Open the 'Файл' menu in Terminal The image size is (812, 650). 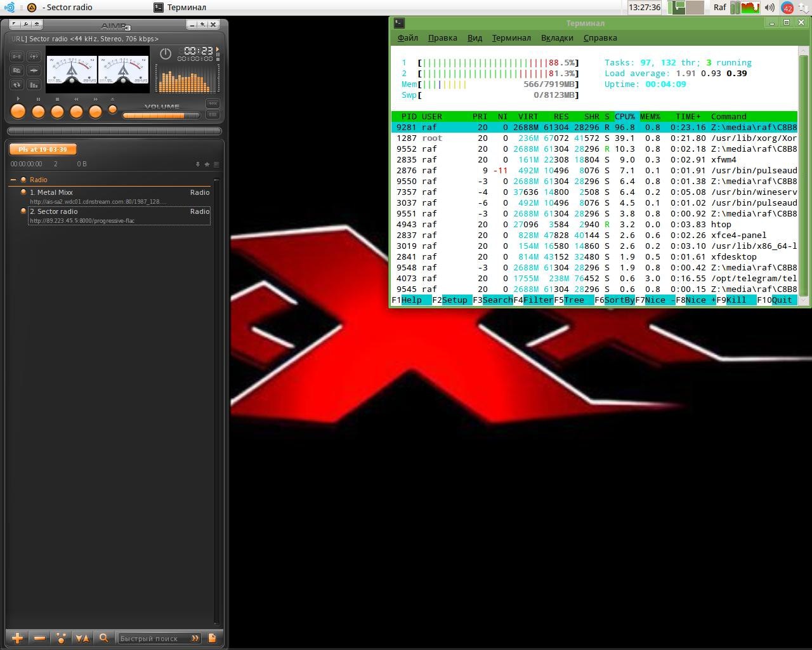(x=408, y=38)
